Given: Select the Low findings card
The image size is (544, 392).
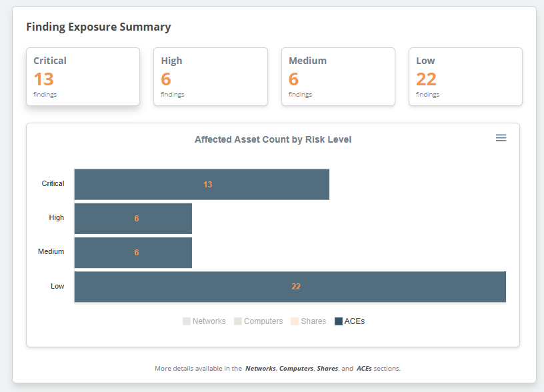Looking at the screenshot, I should point(465,77).
